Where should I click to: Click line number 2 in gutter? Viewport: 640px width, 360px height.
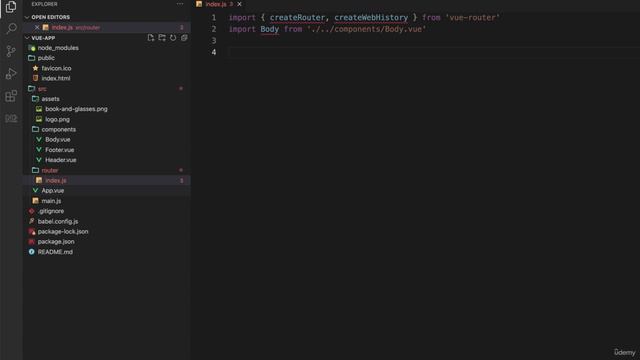tap(213, 29)
